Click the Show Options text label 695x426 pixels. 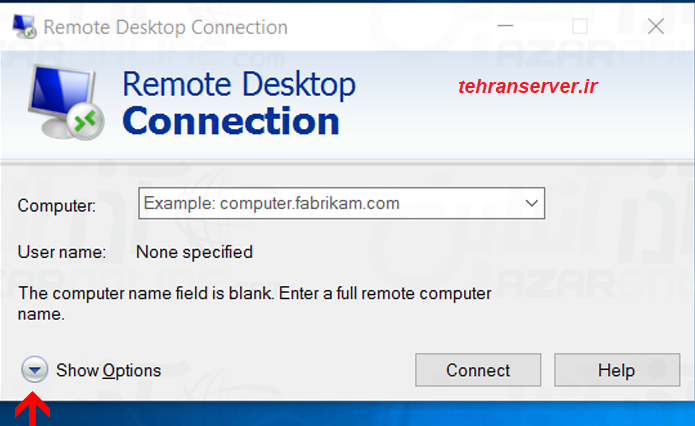(108, 371)
